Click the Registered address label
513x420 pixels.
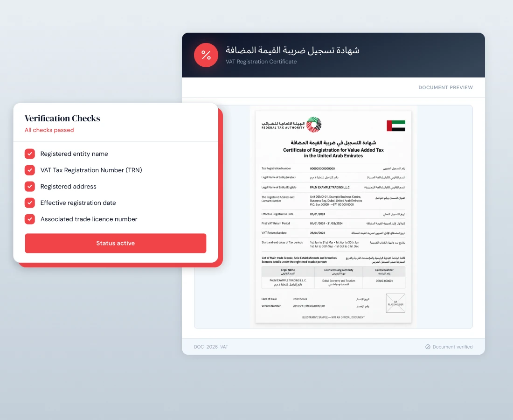(x=69, y=187)
